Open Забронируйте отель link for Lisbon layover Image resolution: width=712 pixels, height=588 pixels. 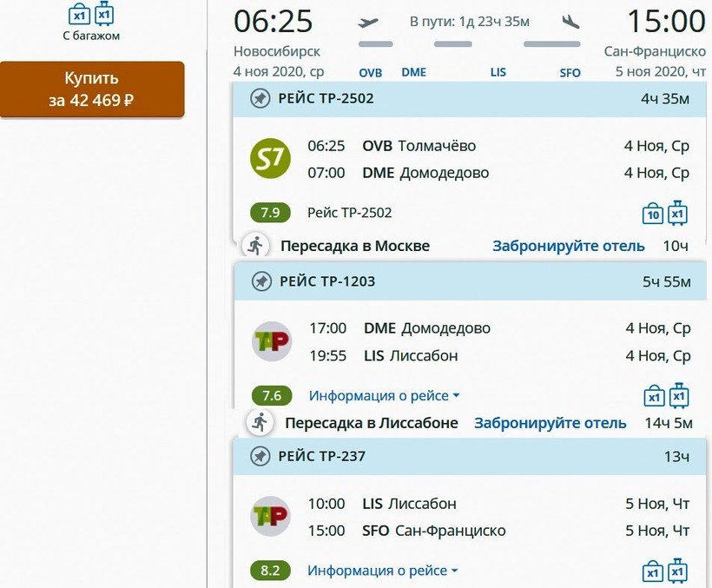point(550,423)
